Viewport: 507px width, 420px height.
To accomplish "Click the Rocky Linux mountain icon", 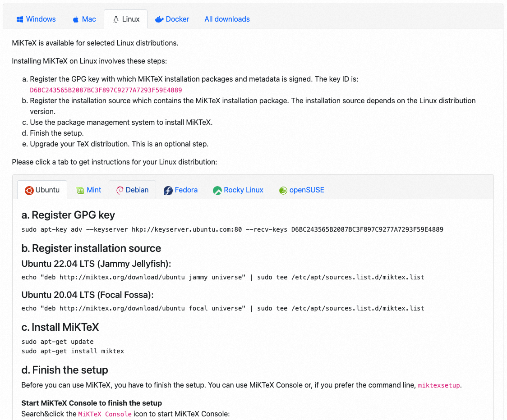I will click(x=217, y=191).
